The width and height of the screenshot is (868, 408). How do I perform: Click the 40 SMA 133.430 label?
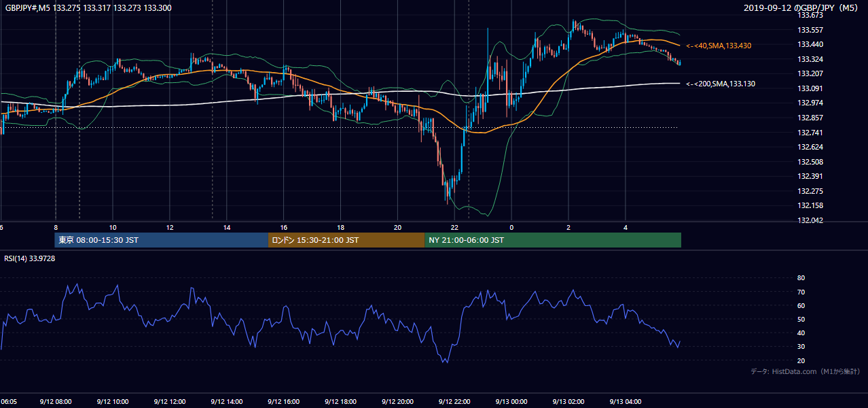pyautogui.click(x=719, y=46)
